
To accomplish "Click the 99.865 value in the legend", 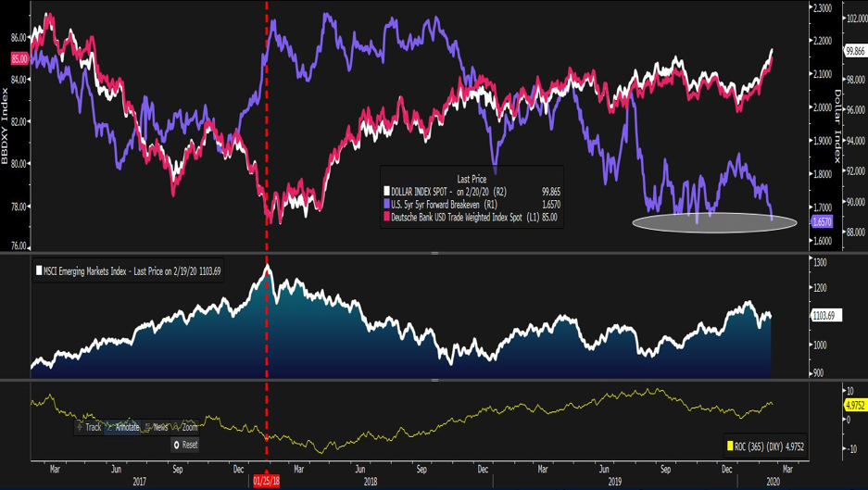I will [x=551, y=192].
